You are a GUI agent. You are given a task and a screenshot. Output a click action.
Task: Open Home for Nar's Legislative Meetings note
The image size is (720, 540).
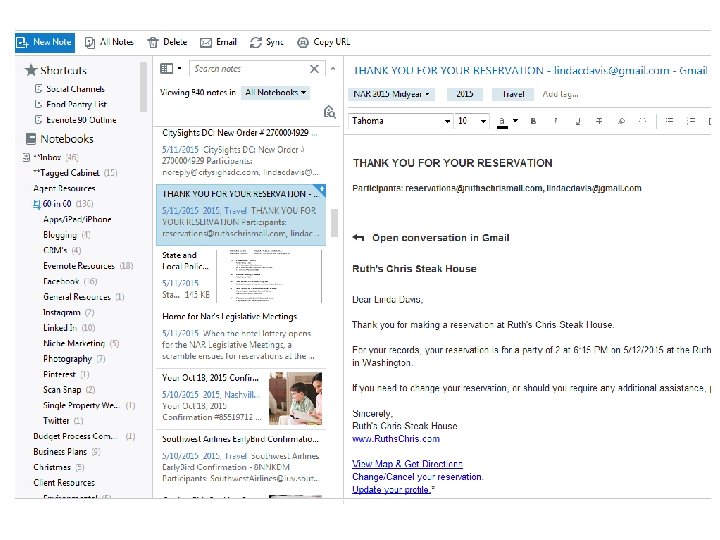tap(240, 337)
